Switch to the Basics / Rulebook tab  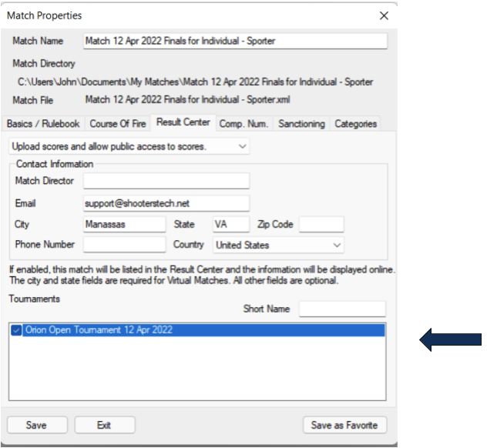point(42,123)
